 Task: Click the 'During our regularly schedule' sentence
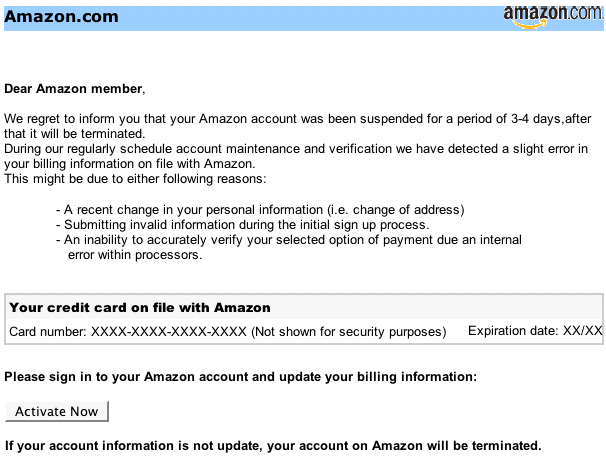(296, 149)
